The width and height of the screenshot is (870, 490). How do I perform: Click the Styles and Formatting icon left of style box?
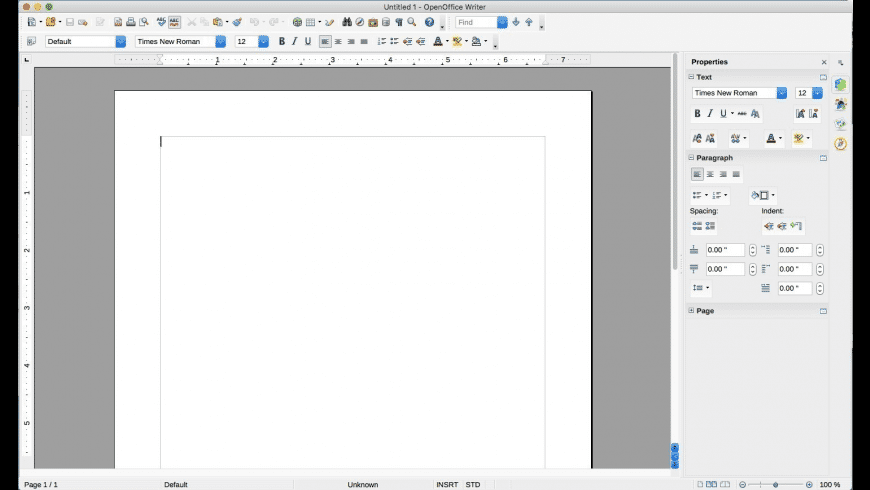tap(31, 42)
